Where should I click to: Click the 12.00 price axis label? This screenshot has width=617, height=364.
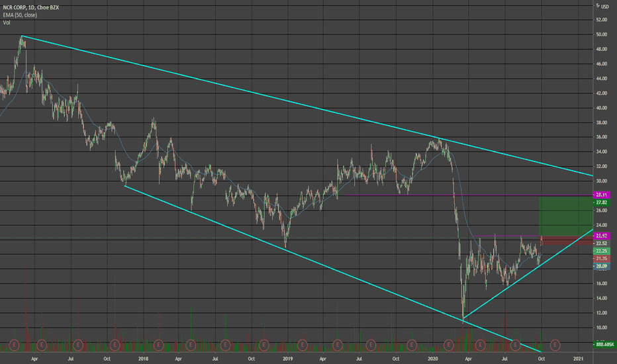tap(601, 313)
